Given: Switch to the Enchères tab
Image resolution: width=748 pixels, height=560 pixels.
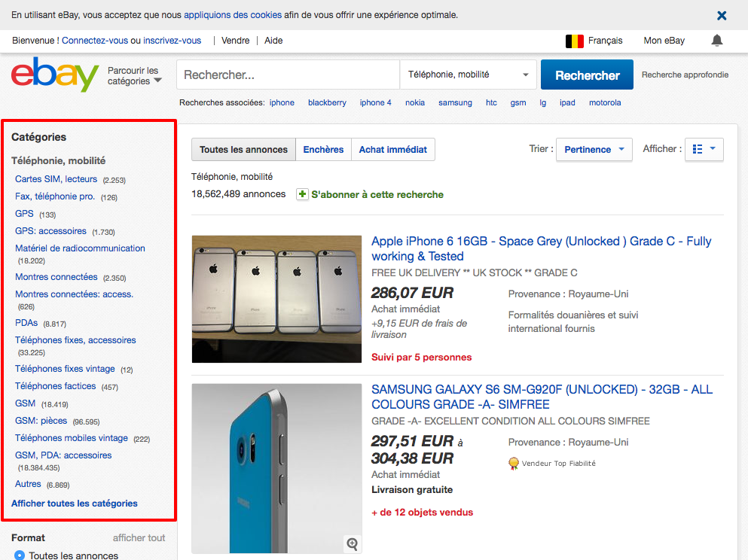Looking at the screenshot, I should click(323, 150).
